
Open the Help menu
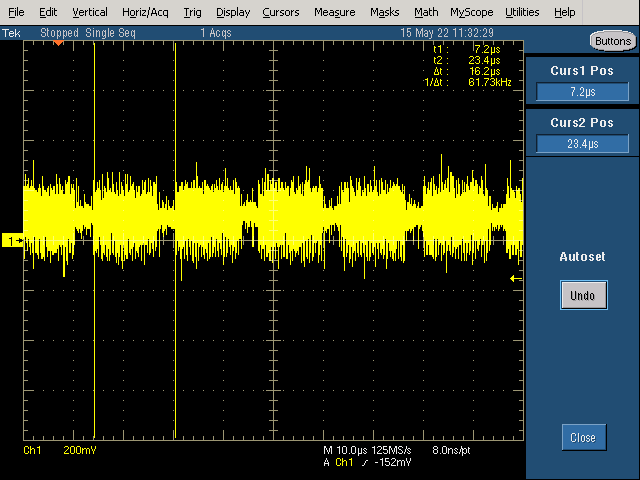pos(564,12)
